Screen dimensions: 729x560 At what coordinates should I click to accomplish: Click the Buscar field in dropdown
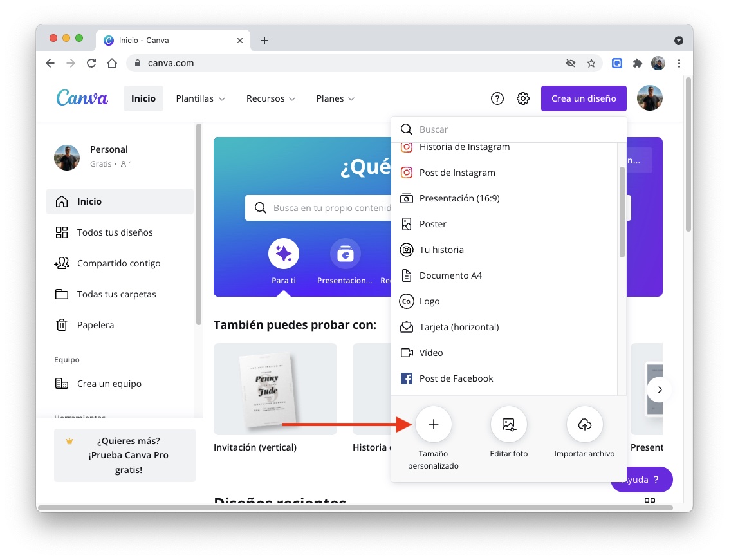click(515, 129)
